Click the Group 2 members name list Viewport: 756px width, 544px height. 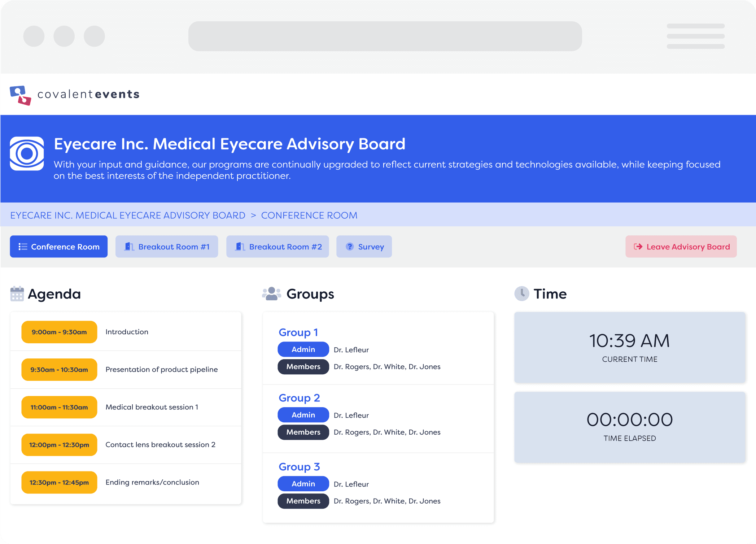click(387, 432)
